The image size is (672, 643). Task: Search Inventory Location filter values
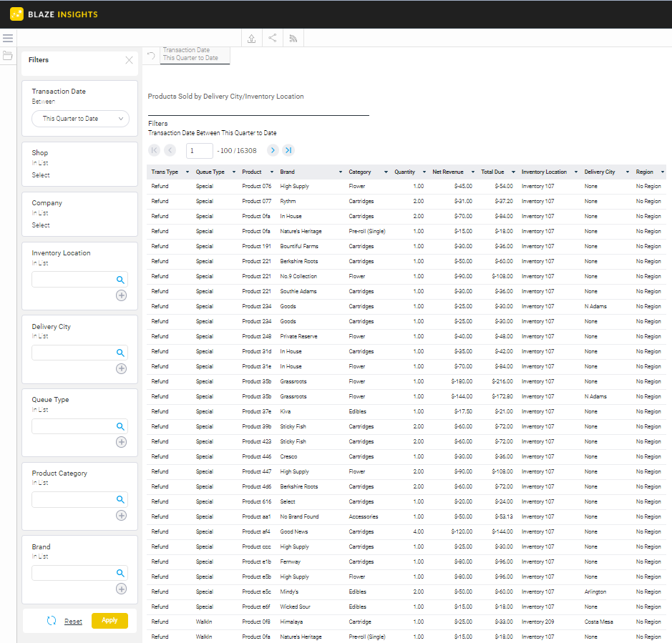click(120, 280)
